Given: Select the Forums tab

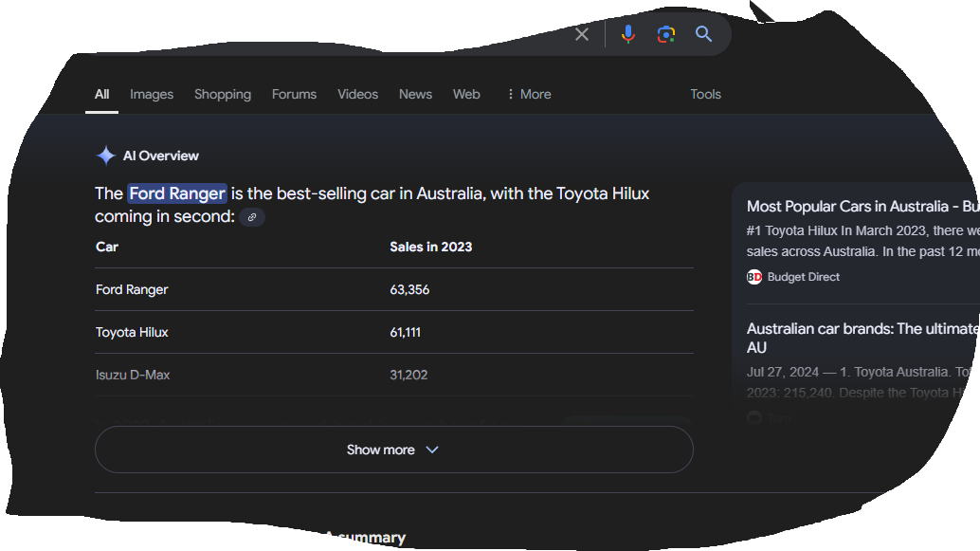Looking at the screenshot, I should click(x=294, y=94).
